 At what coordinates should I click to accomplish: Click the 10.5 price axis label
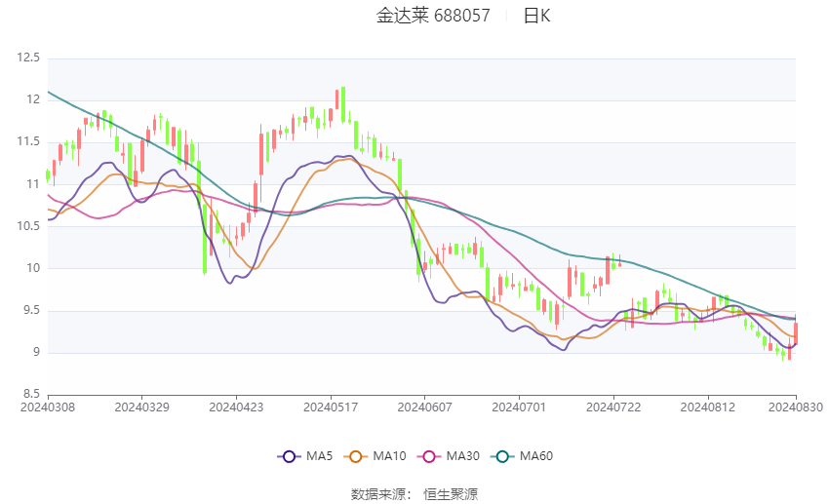[28, 226]
